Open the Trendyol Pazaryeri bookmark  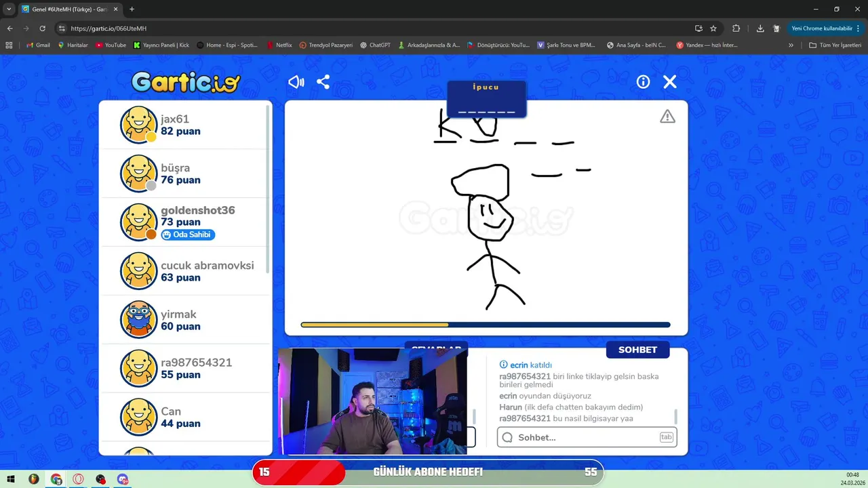326,45
